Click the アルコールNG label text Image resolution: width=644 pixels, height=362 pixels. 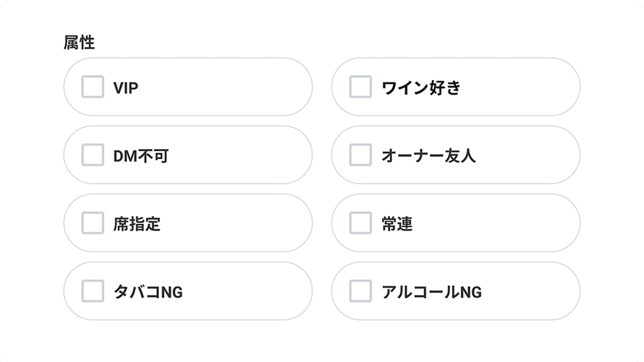pos(432,292)
